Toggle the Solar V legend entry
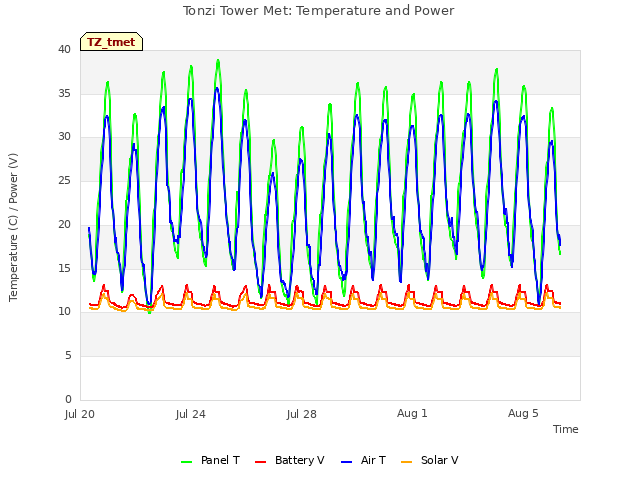The height and width of the screenshot is (480, 640). click(x=430, y=460)
